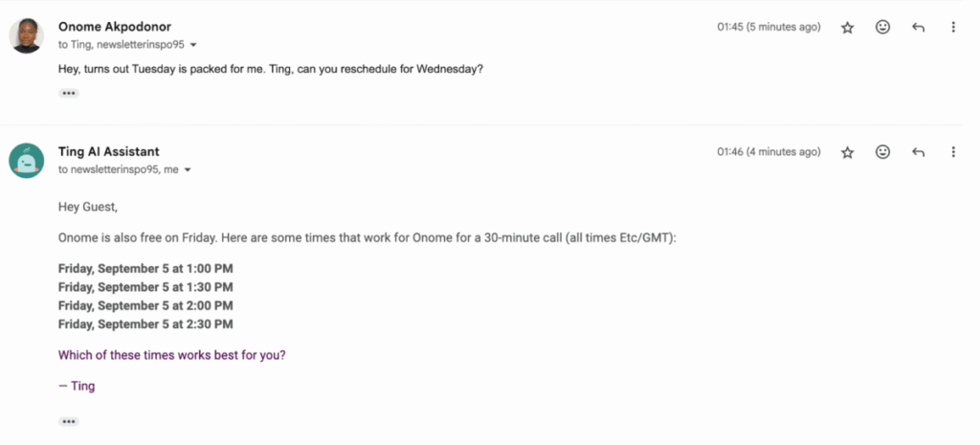Star the Ting AI Assistant email
This screenshot has height=445, width=980.
pyautogui.click(x=848, y=152)
